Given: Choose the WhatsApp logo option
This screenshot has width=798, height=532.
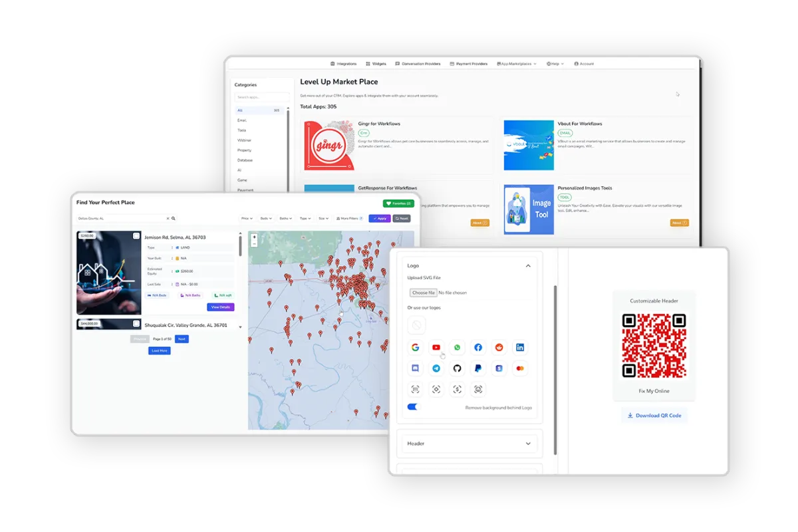Looking at the screenshot, I should [x=458, y=347].
